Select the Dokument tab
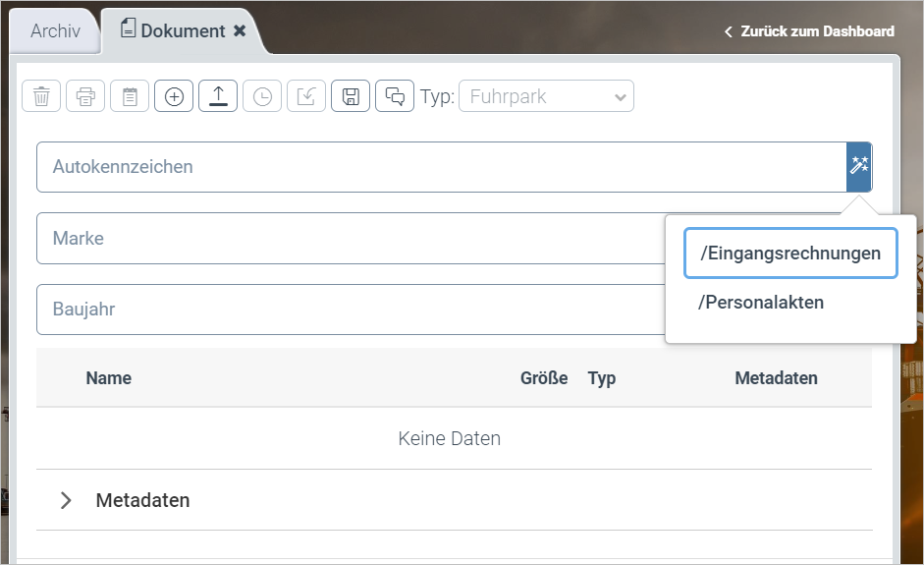924x565 pixels. click(175, 31)
